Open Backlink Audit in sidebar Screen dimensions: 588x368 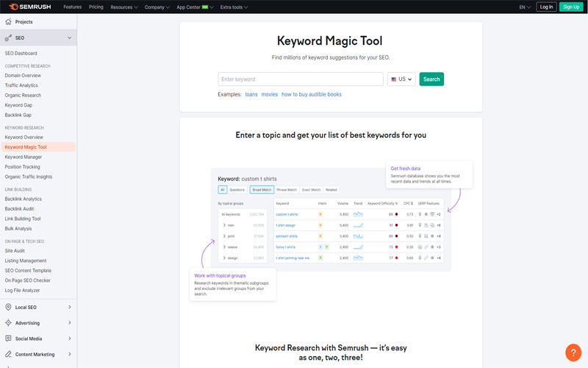pyautogui.click(x=19, y=209)
